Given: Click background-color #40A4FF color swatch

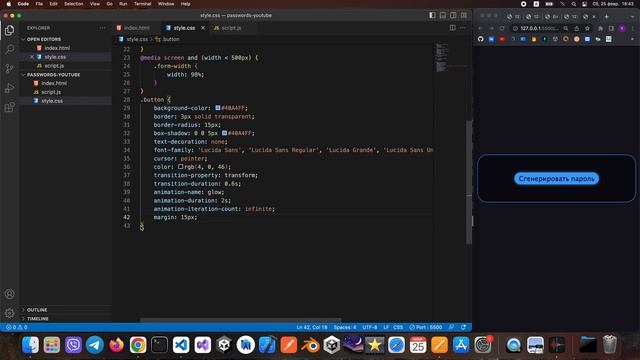Looking at the screenshot, I should click(218, 108).
